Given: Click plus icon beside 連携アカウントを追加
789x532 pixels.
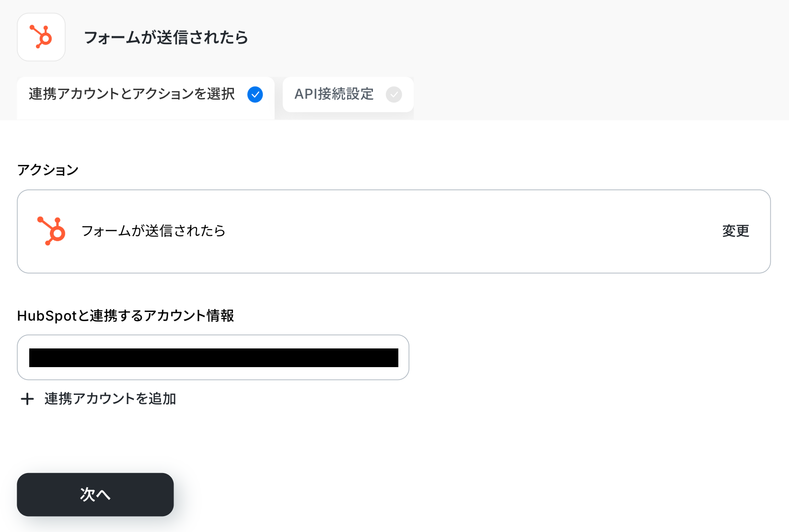Looking at the screenshot, I should point(27,399).
